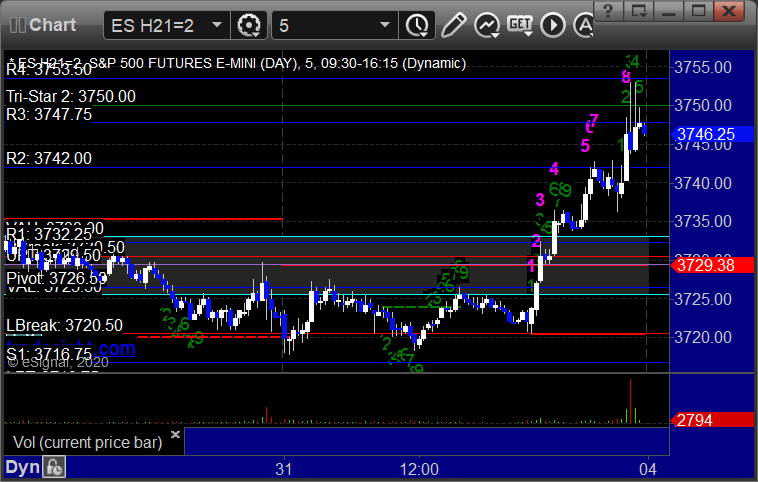Open symbol settings gear icon
Viewport: 758px width, 482px height.
coord(249,25)
